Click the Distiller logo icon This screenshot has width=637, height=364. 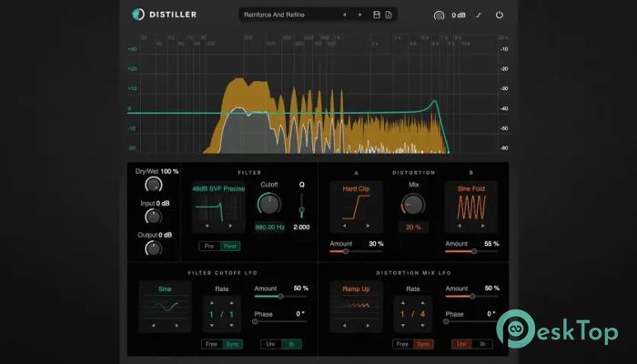click(x=138, y=15)
